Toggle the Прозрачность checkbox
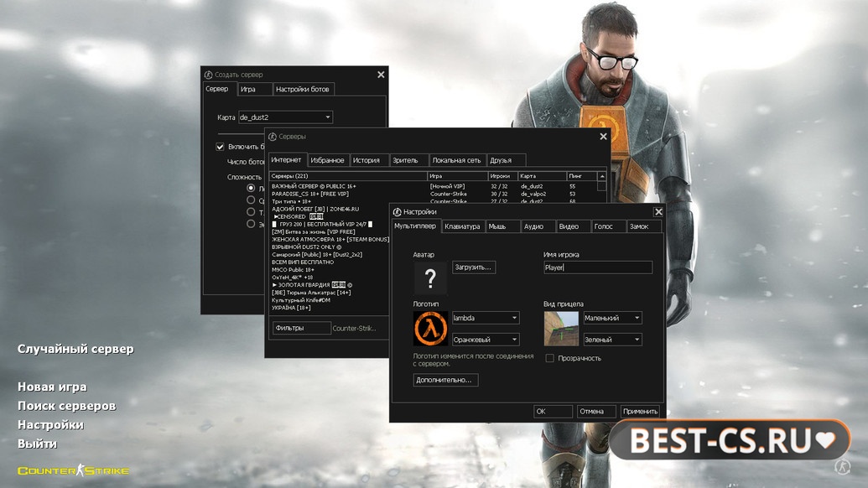Screen dimensions: 868x488 549,358
